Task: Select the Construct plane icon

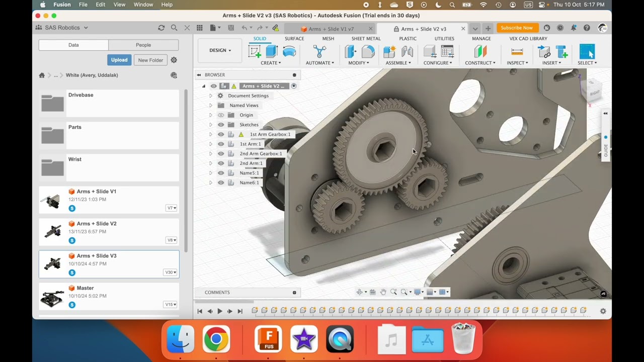Action: click(480, 51)
